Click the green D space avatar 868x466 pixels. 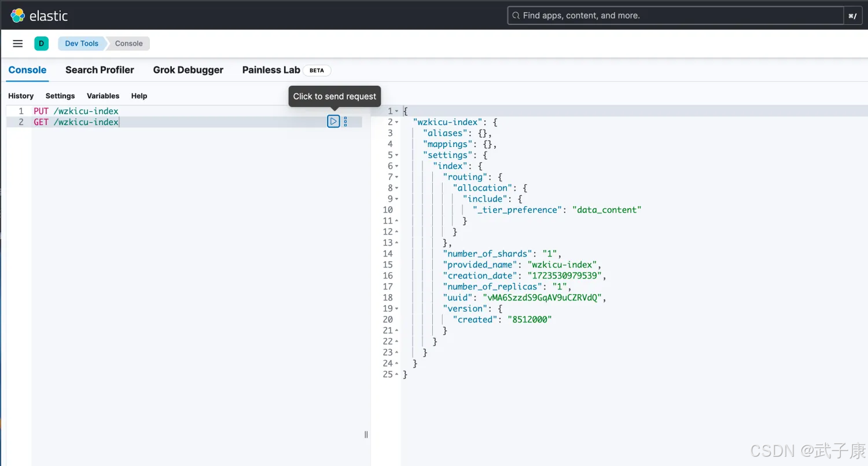pyautogui.click(x=41, y=43)
